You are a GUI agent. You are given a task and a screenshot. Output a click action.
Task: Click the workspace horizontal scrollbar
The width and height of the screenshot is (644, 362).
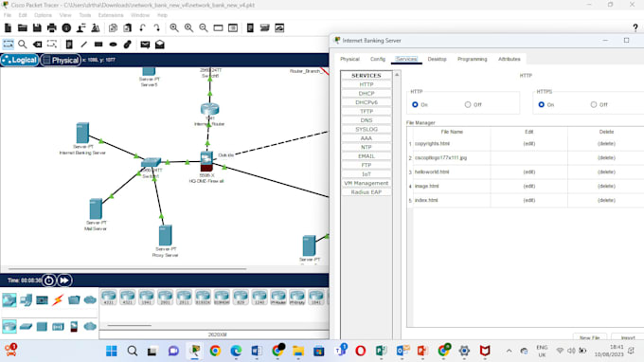point(127,269)
